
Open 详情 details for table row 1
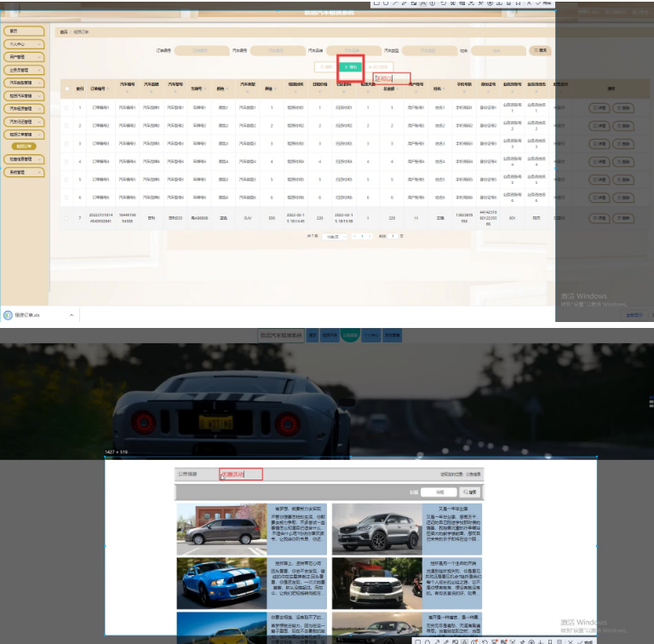[x=599, y=108]
